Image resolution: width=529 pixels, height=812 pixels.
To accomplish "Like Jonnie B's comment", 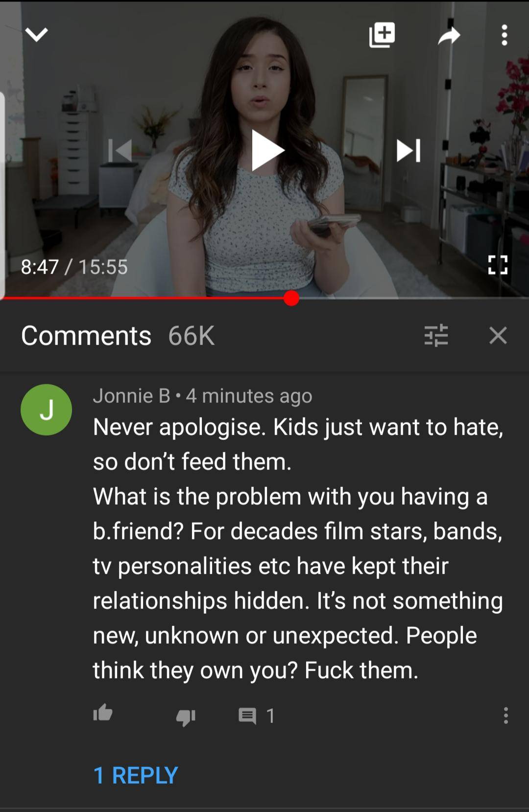I will pyautogui.click(x=103, y=713).
